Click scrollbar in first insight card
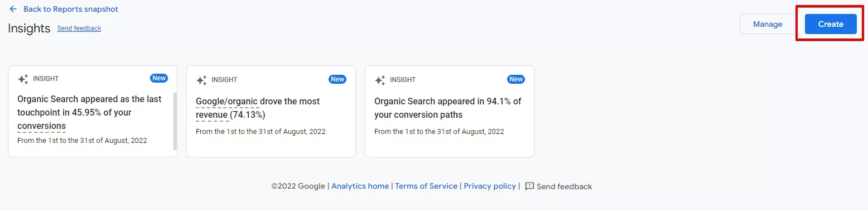The width and height of the screenshot is (868, 211). point(175,121)
